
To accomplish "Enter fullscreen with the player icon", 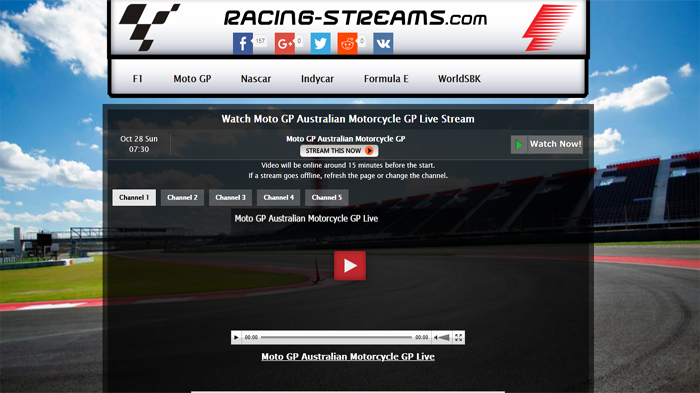I will click(458, 338).
